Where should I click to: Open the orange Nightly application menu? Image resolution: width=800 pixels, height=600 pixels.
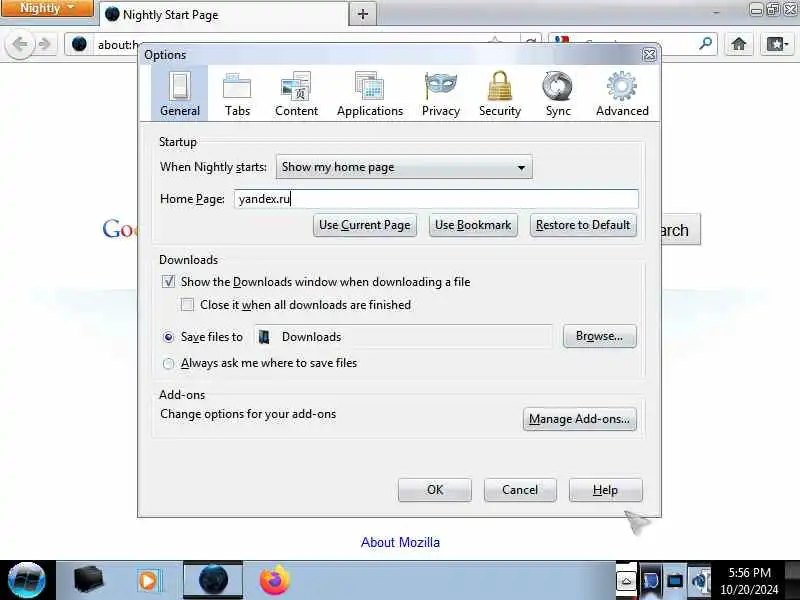click(47, 8)
